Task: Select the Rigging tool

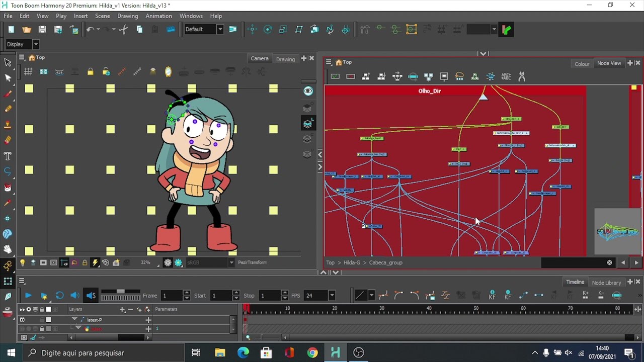Action: coord(8,265)
